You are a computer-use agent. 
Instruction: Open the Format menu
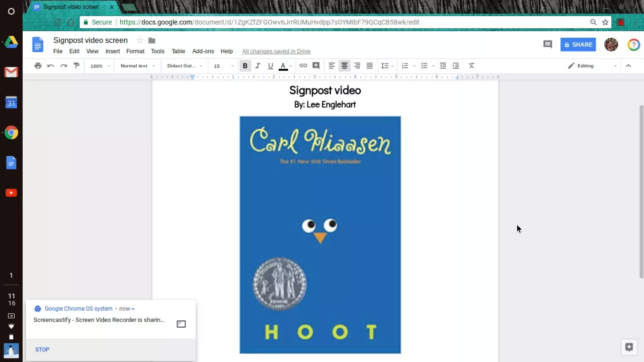pos(135,51)
